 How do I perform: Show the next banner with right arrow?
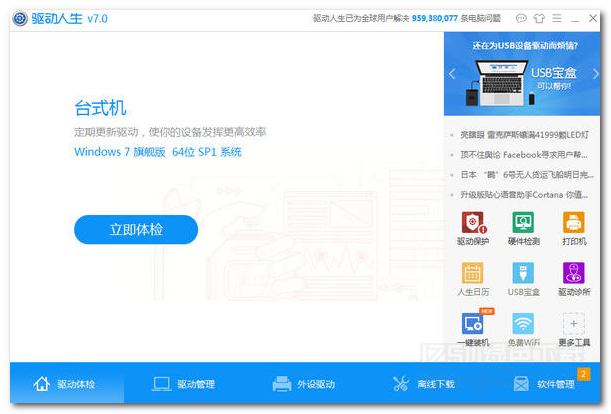point(595,73)
